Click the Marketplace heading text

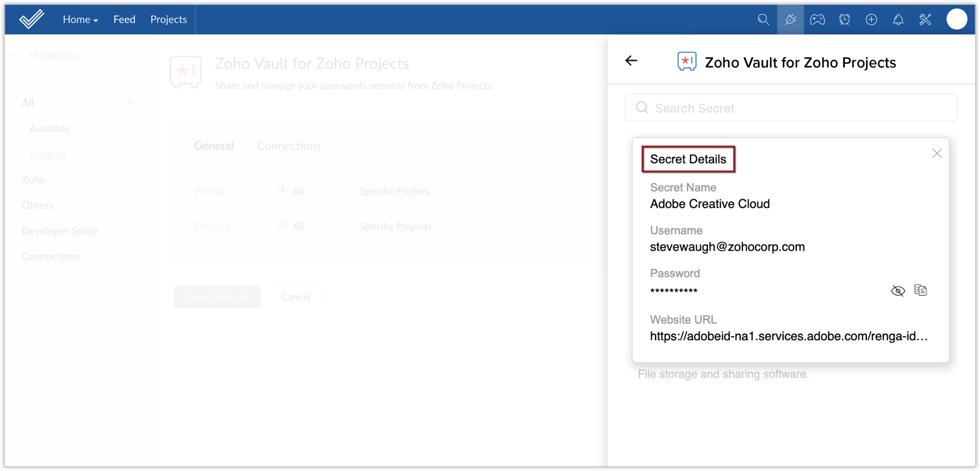coord(56,55)
